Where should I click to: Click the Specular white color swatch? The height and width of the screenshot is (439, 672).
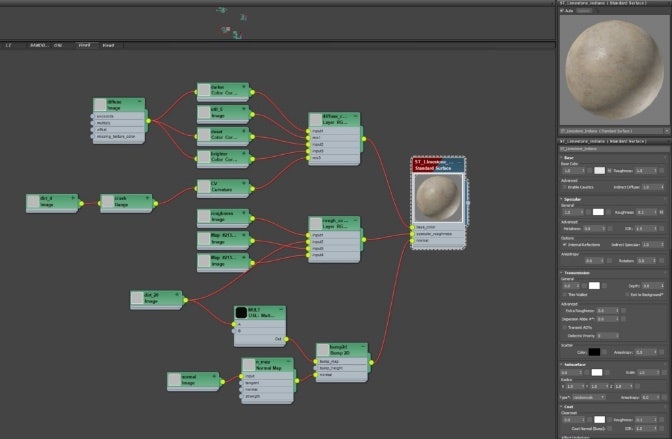tap(598, 212)
